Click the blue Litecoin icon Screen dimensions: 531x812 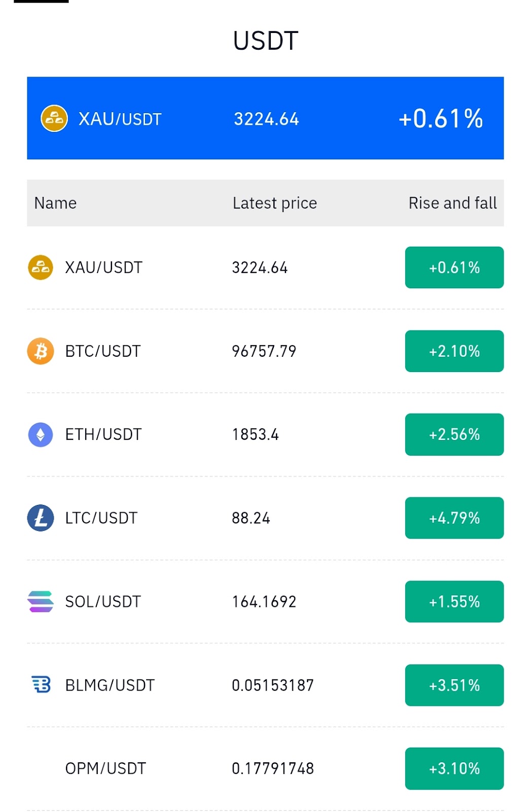click(41, 518)
